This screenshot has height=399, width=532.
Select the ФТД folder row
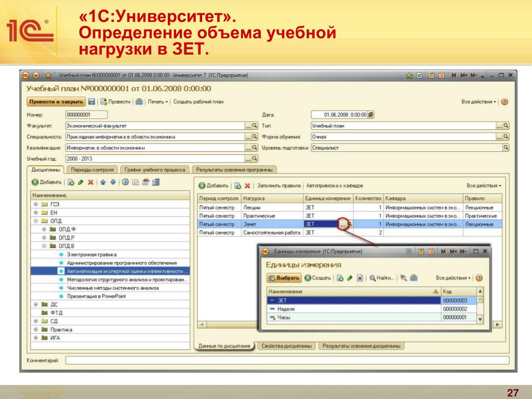(x=110, y=313)
